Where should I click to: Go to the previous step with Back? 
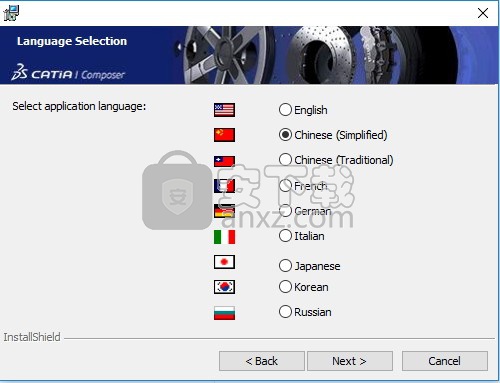pos(262,361)
